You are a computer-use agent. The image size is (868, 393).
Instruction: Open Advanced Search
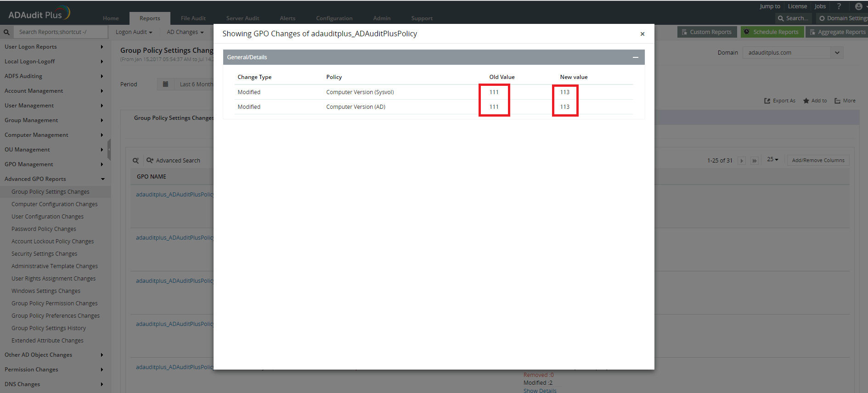174,161
